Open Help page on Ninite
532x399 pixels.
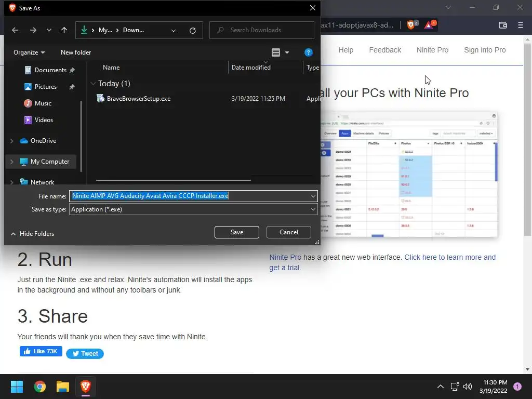coord(345,50)
